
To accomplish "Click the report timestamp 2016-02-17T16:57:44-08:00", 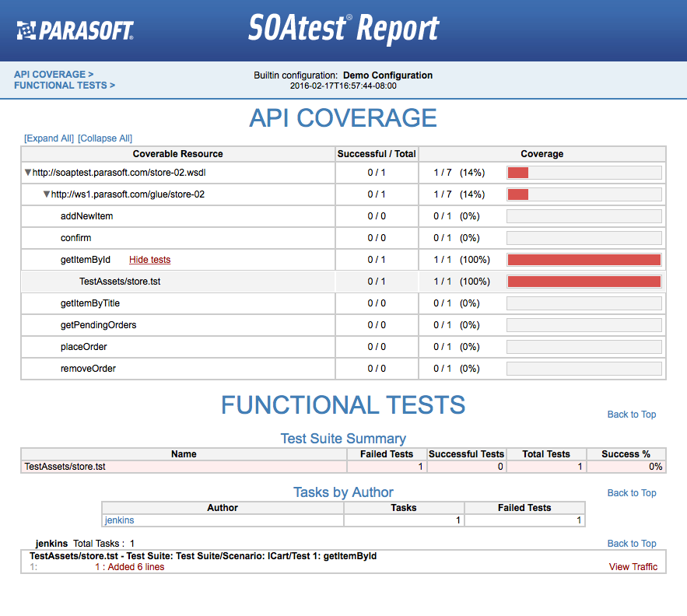I will click(x=343, y=86).
